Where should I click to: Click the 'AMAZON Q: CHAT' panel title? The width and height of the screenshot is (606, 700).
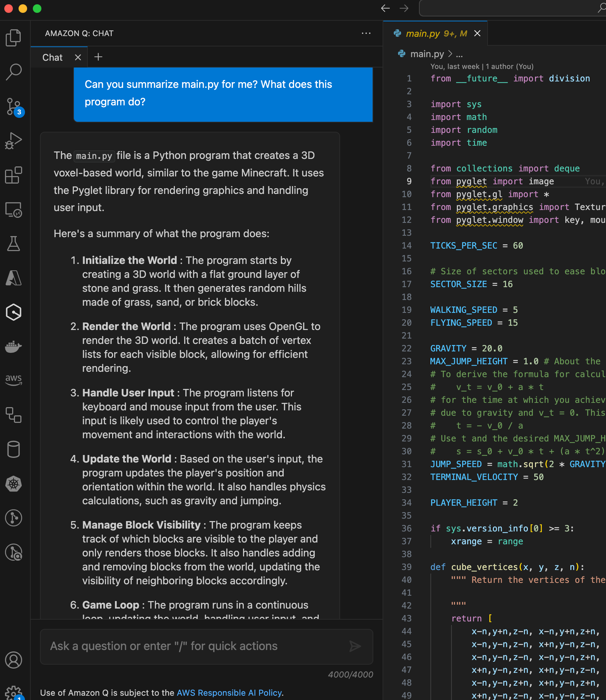pos(79,33)
